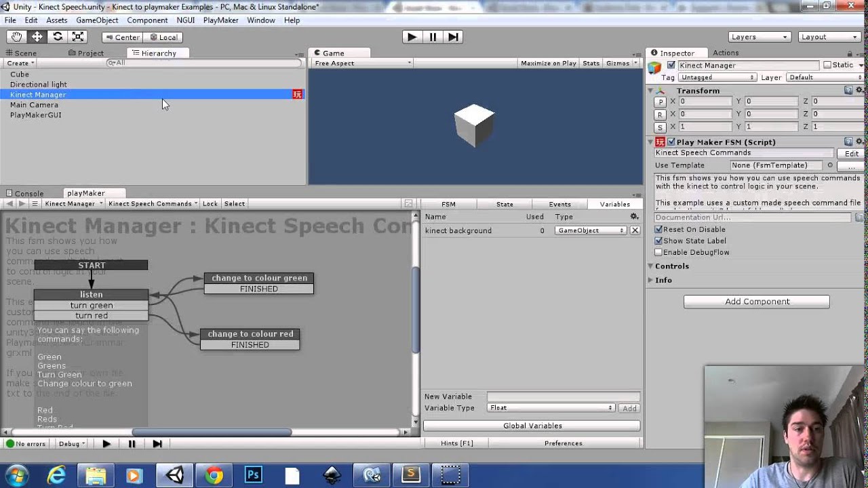Open the Free Aspect dropdown
This screenshot has width=868, height=488.
(362, 63)
